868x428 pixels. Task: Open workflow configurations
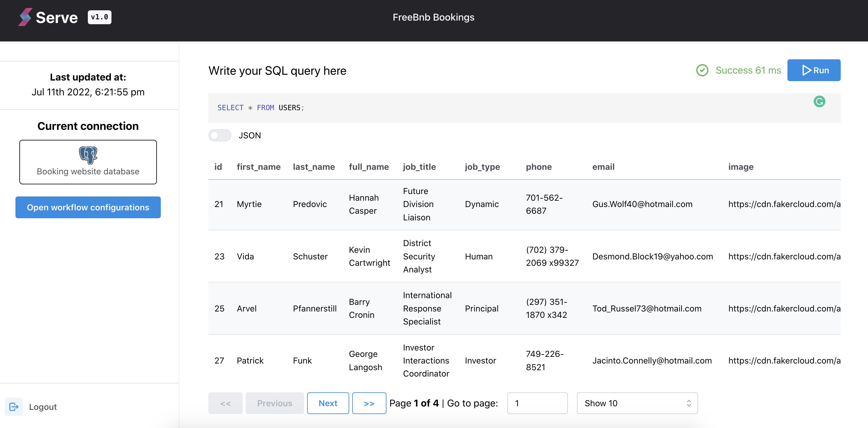tap(88, 207)
